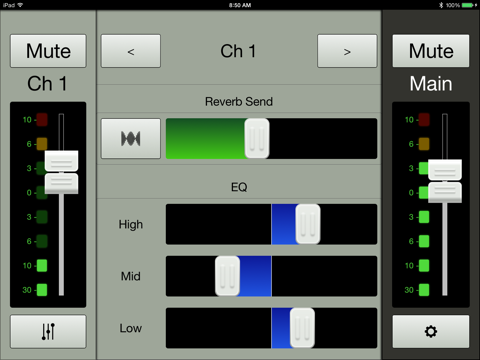Mute channel 1 with the left Mute button

tap(48, 51)
